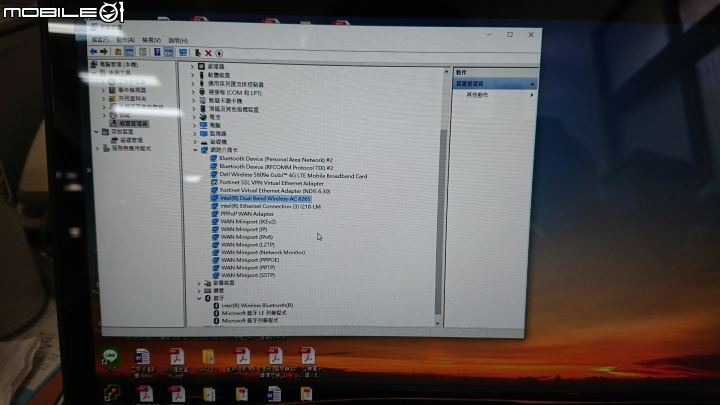Select WAN Miniport (IKEv2)
720x405 pixels.
click(x=248, y=222)
